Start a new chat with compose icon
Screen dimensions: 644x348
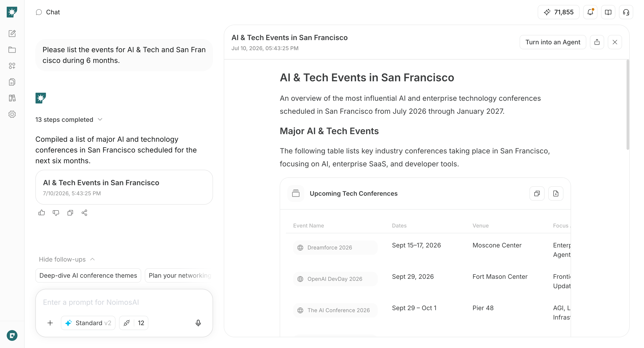coord(12,33)
